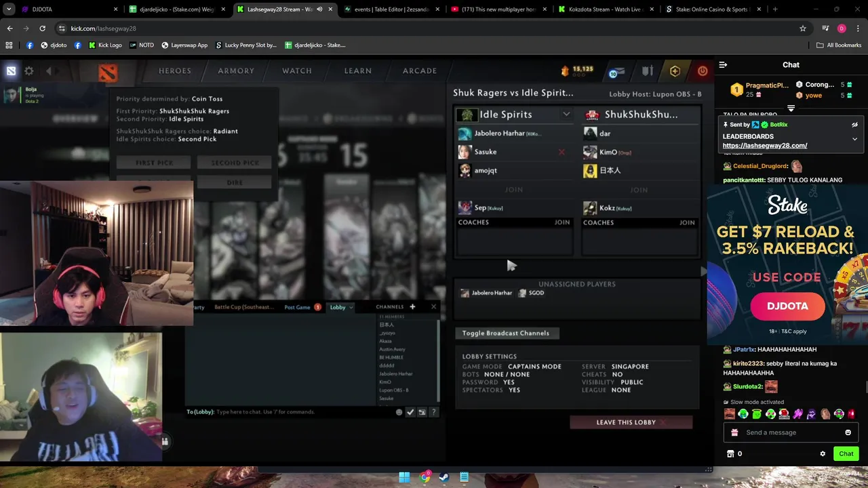The image size is (868, 488).
Task: Close the Dota chat panel X
Action: pyautogui.click(x=433, y=307)
